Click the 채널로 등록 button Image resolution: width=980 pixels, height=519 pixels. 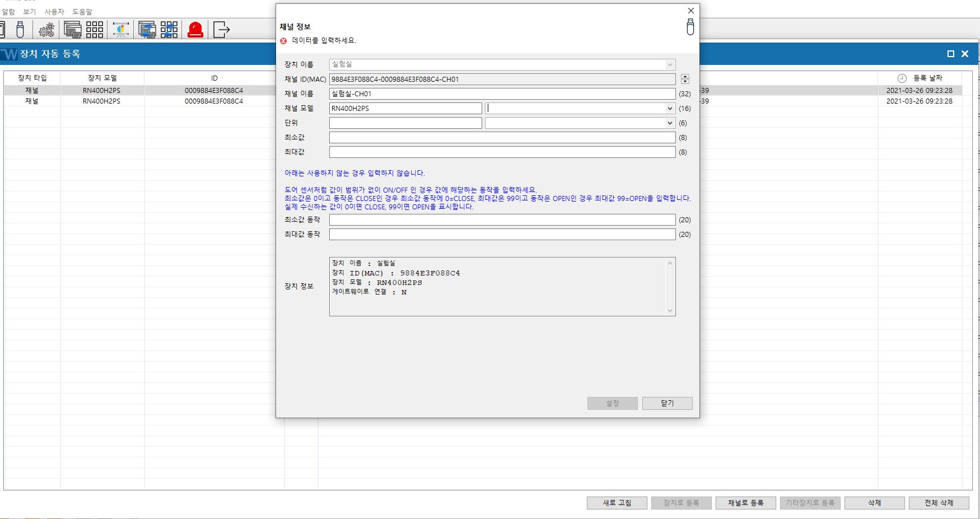tap(746, 503)
